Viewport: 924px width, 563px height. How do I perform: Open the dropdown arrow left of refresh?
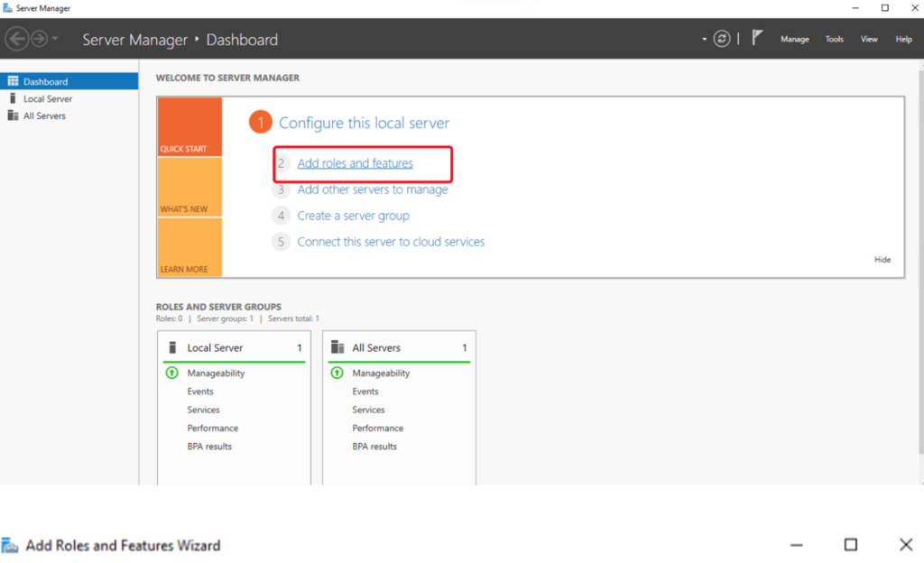[705, 40]
